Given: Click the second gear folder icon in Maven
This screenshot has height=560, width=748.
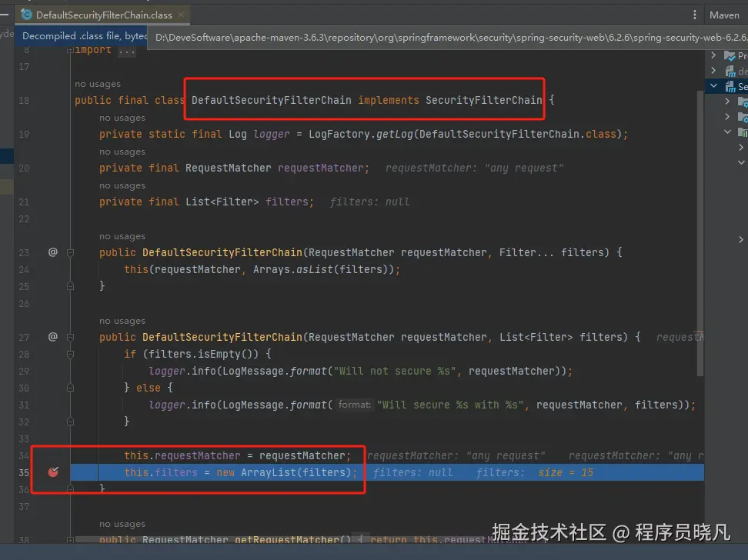Looking at the screenshot, I should (743, 117).
